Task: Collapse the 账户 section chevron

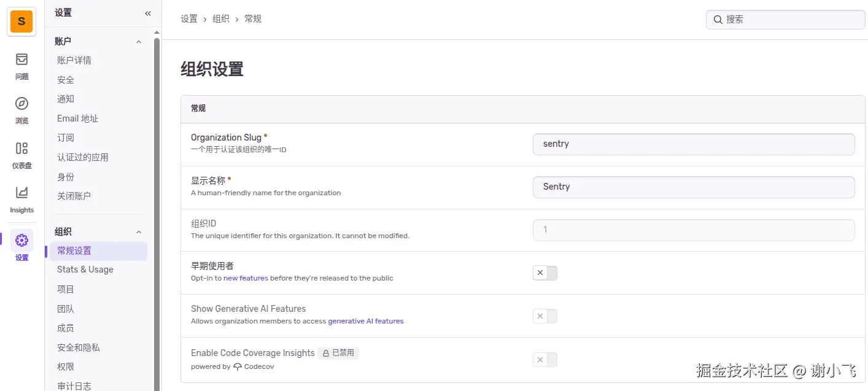Action: [x=139, y=42]
